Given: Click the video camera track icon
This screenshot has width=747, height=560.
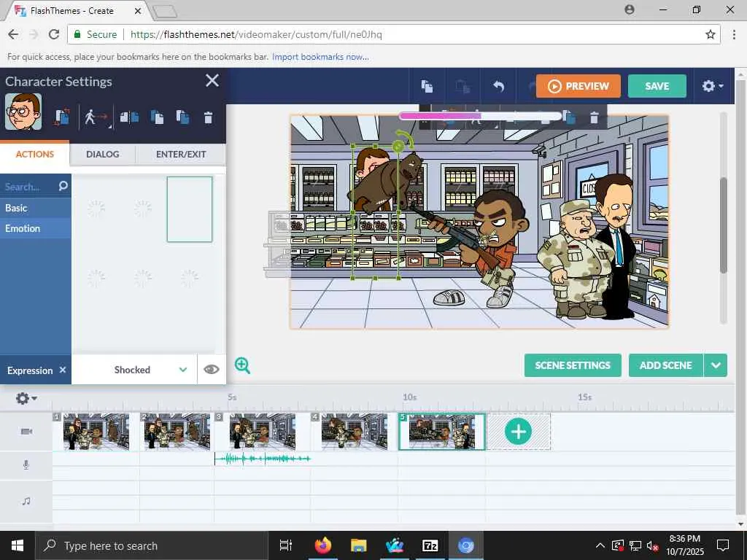Looking at the screenshot, I should [x=27, y=432].
